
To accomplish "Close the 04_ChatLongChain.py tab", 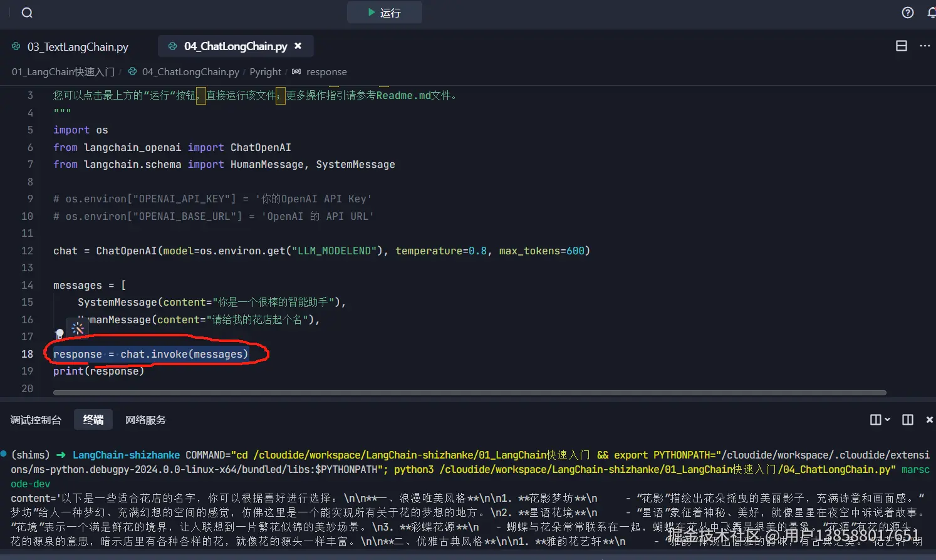I will (298, 46).
